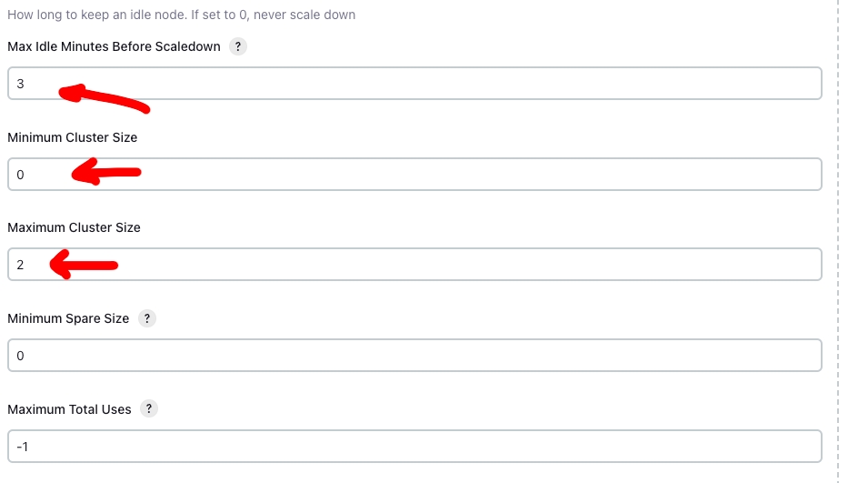The height and width of the screenshot is (483, 868).
Task: Focus the Minimum Spare Size input box
Action: (414, 356)
